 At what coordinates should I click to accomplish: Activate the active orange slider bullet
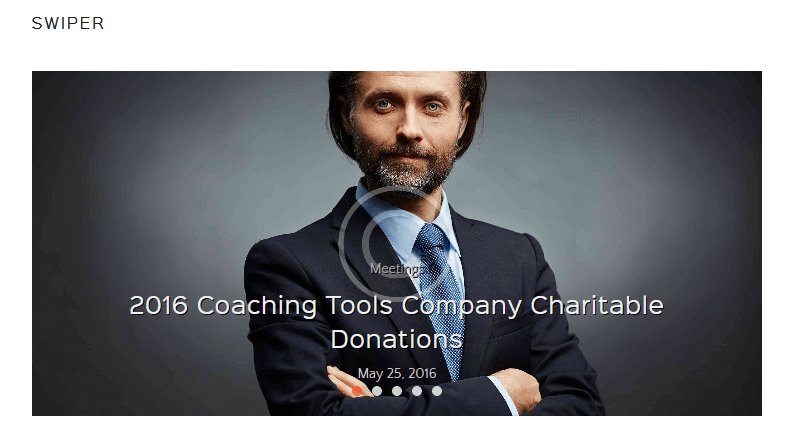coord(357,391)
